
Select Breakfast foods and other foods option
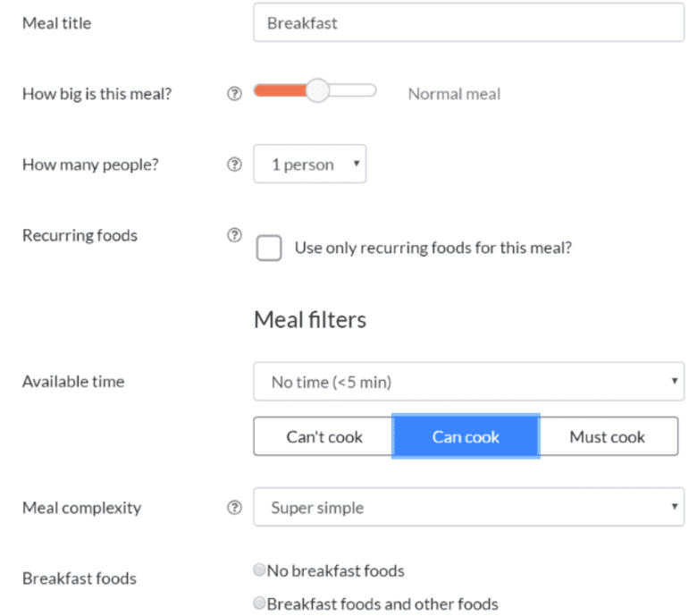pyautogui.click(x=259, y=603)
